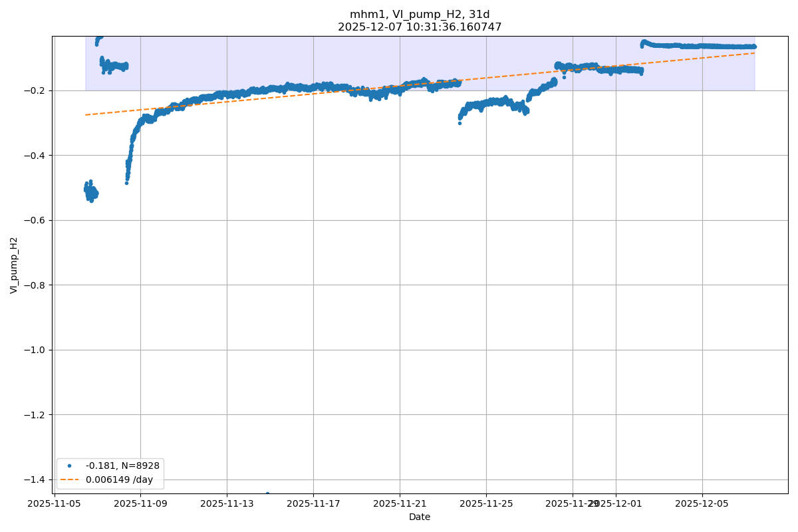This screenshot has width=798, height=532.
Task: Click the y-axis label "VI_pump_H2"
Action: [14, 265]
